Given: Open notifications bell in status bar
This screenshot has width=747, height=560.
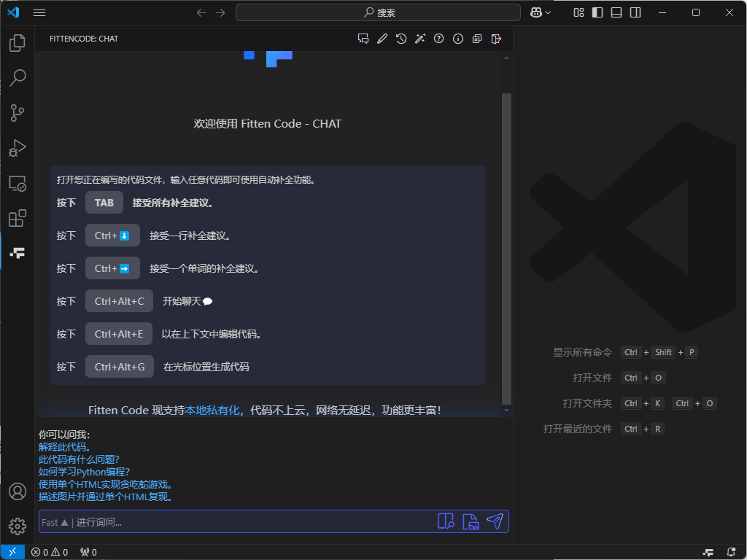Looking at the screenshot, I should click(x=731, y=552).
